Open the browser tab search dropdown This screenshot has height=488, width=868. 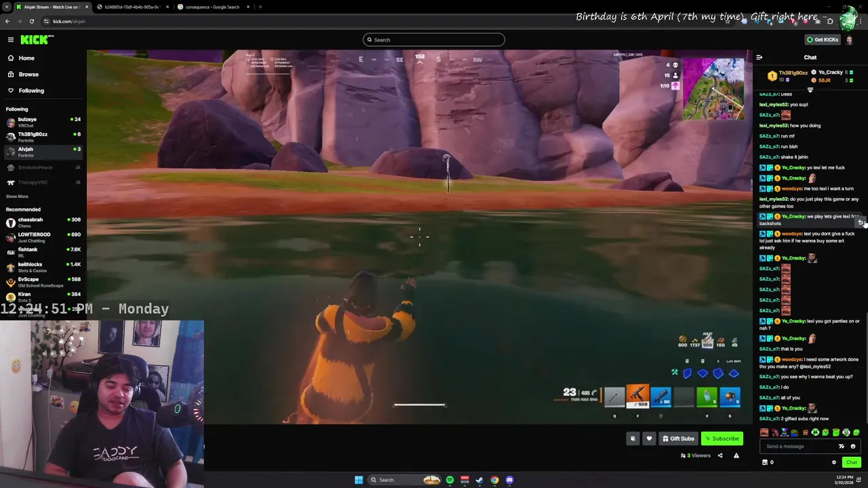(x=6, y=7)
